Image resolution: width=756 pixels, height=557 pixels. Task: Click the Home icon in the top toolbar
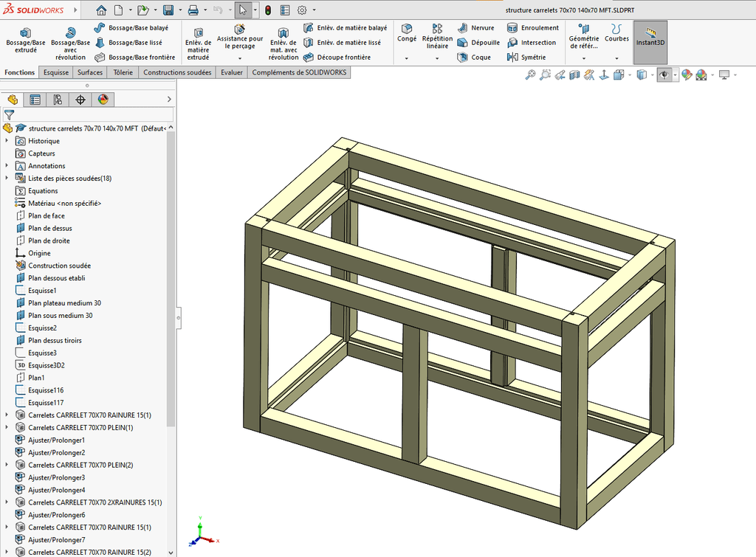(x=101, y=10)
